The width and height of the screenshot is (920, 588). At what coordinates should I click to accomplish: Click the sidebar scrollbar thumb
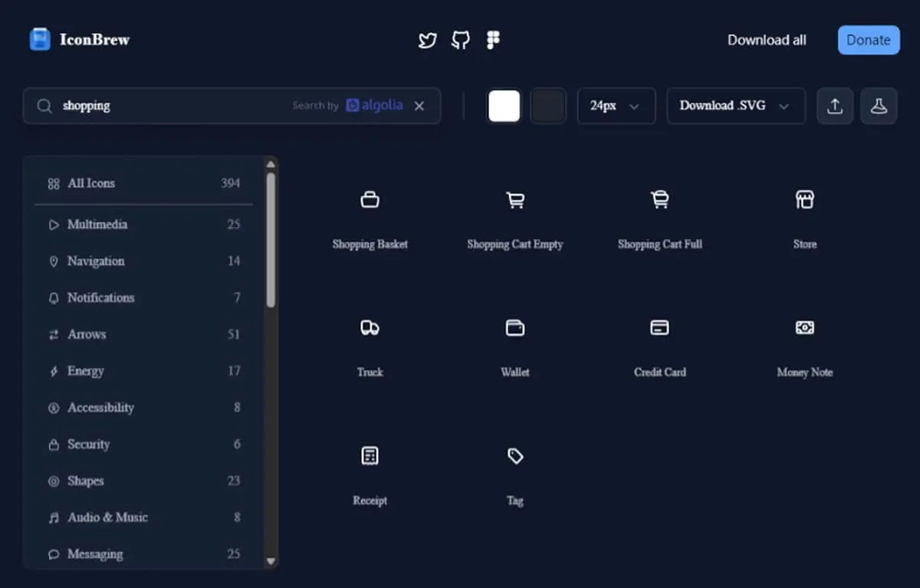click(270, 239)
